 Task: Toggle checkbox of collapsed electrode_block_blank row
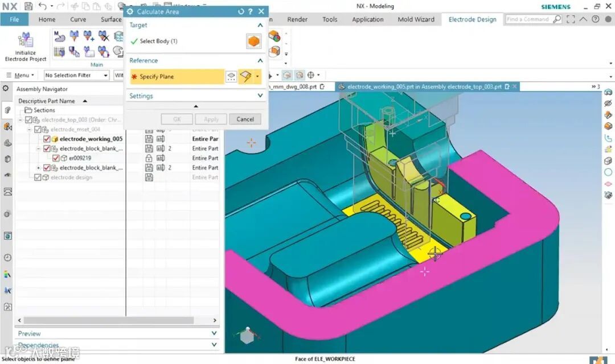click(47, 168)
